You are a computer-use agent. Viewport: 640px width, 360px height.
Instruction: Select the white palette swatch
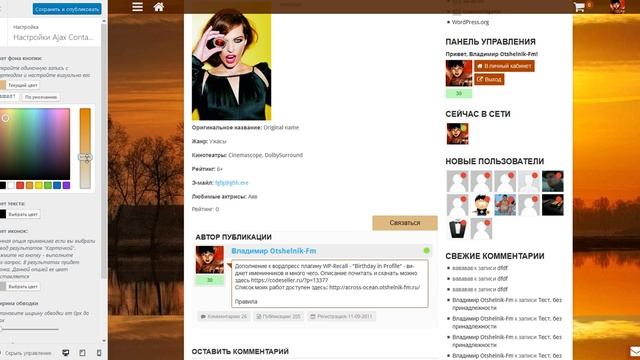point(11,185)
